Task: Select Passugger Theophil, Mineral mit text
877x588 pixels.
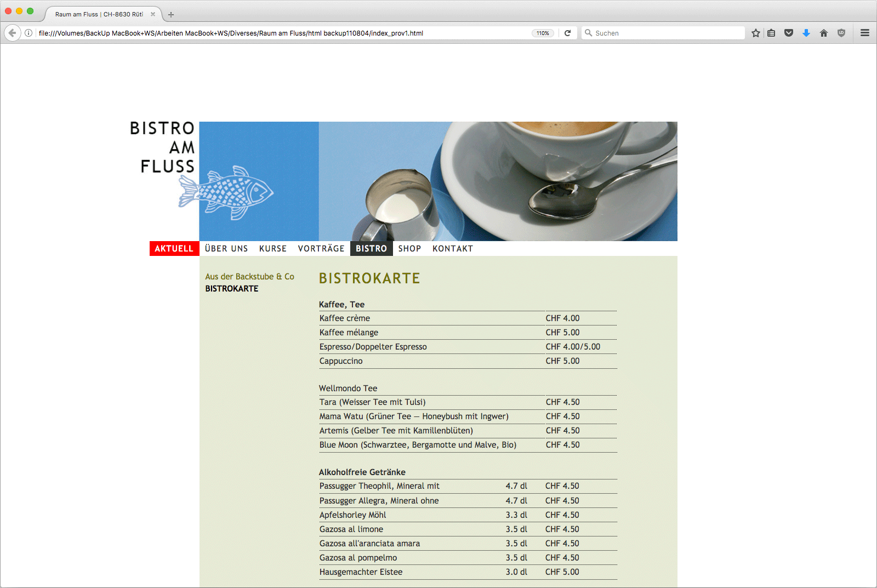Action: click(379, 486)
